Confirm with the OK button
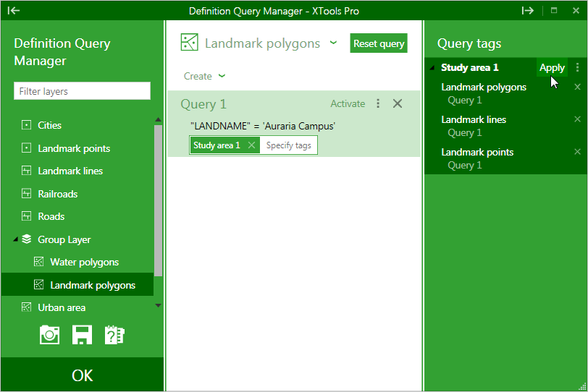Viewport: 588px width, 392px height. click(x=82, y=375)
